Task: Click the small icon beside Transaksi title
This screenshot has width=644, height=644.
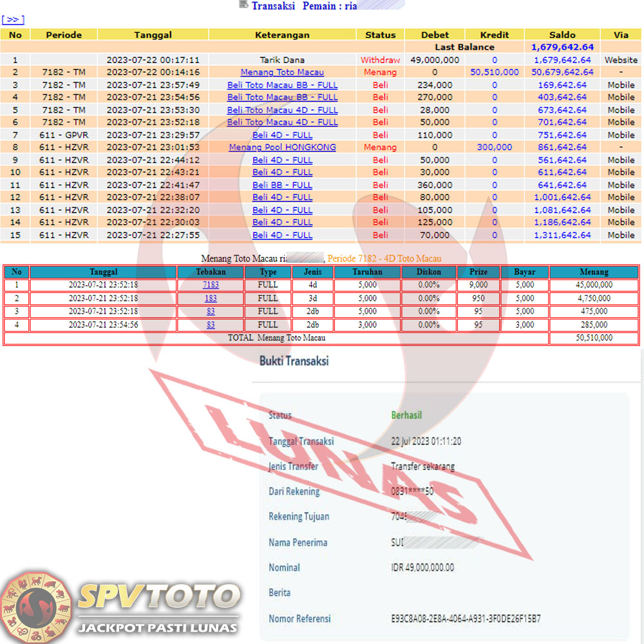Action: tap(243, 5)
